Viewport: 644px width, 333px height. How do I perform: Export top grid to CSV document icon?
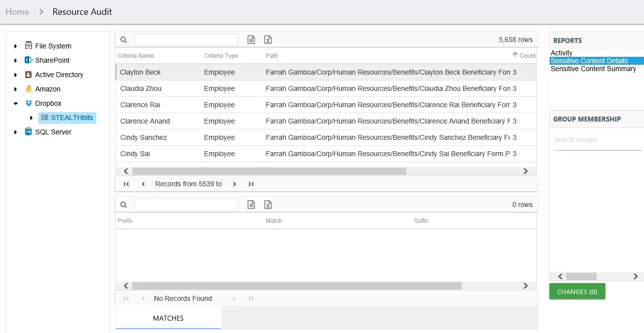tap(251, 40)
